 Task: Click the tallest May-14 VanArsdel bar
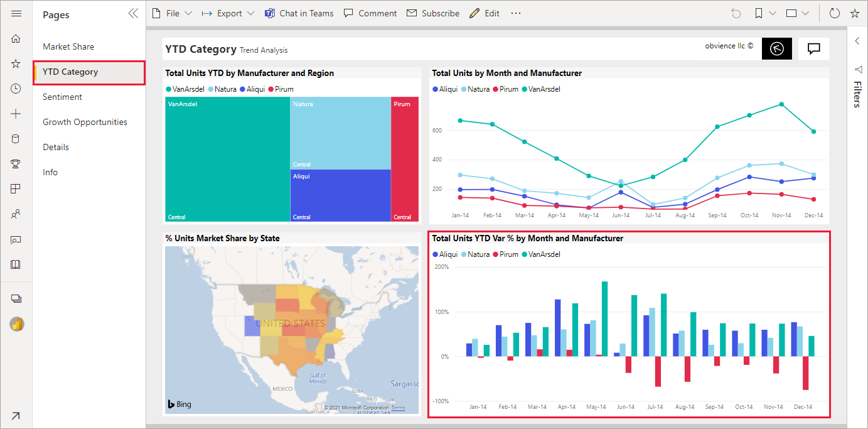[605, 319]
